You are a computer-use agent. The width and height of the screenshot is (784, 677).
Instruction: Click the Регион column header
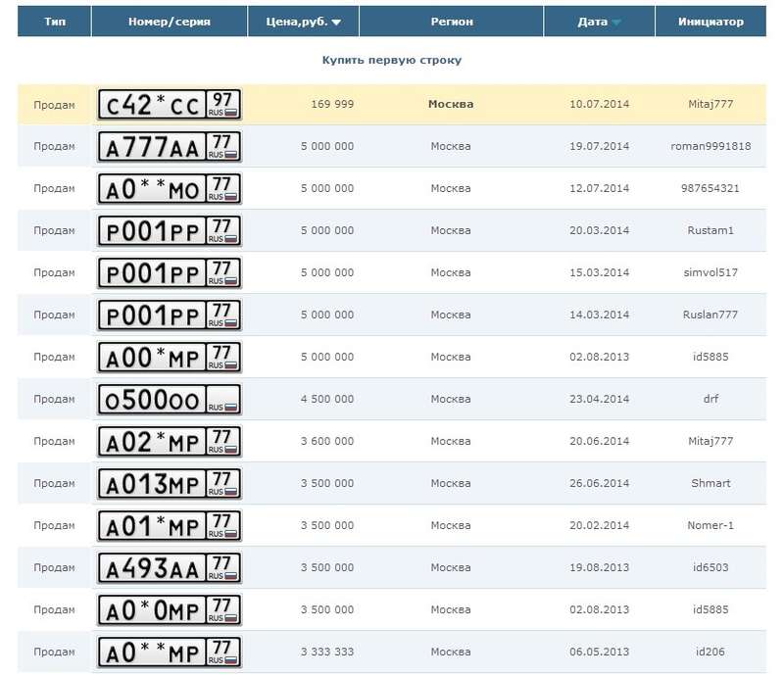(x=452, y=22)
